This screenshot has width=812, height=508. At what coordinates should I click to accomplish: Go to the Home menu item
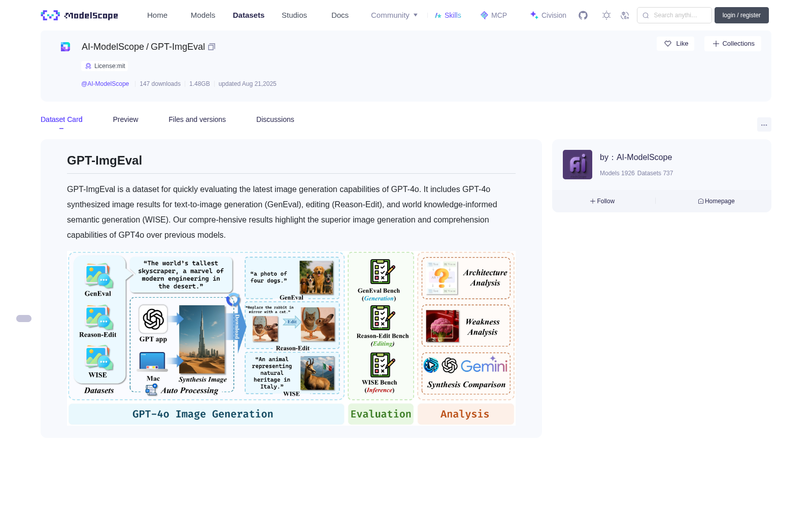157,15
